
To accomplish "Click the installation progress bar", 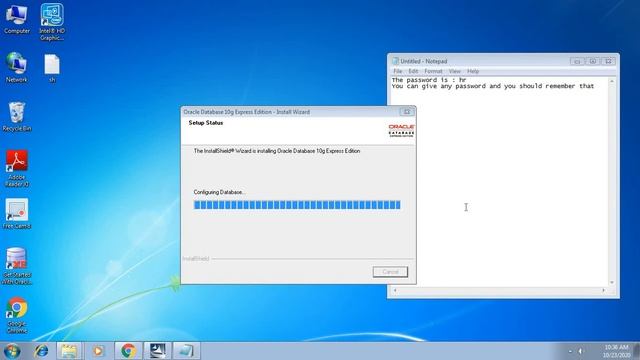I will 297,205.
